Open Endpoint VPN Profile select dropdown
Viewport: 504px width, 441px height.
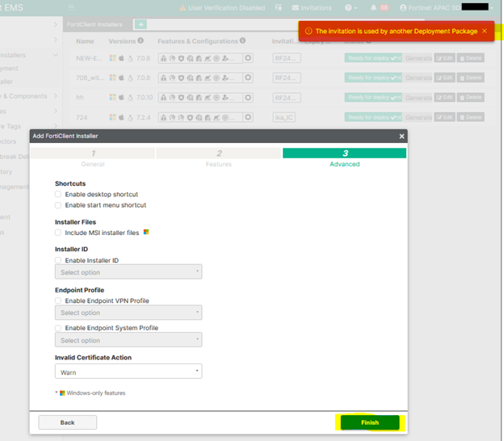(x=128, y=313)
